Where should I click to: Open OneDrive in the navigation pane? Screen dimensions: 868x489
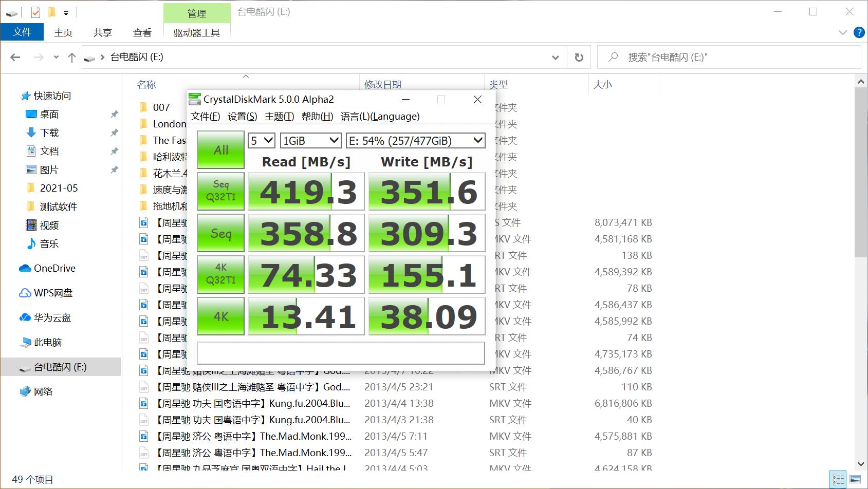pyautogui.click(x=54, y=268)
